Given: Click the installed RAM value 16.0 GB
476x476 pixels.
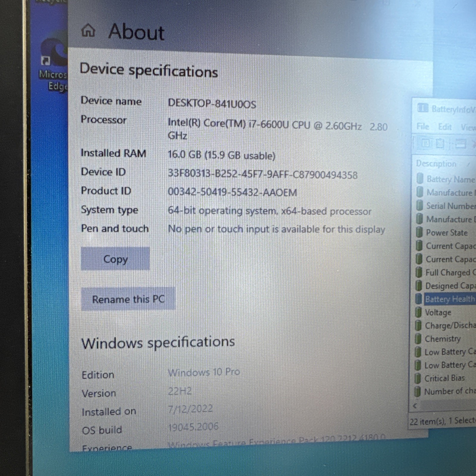Looking at the screenshot, I should [221, 155].
